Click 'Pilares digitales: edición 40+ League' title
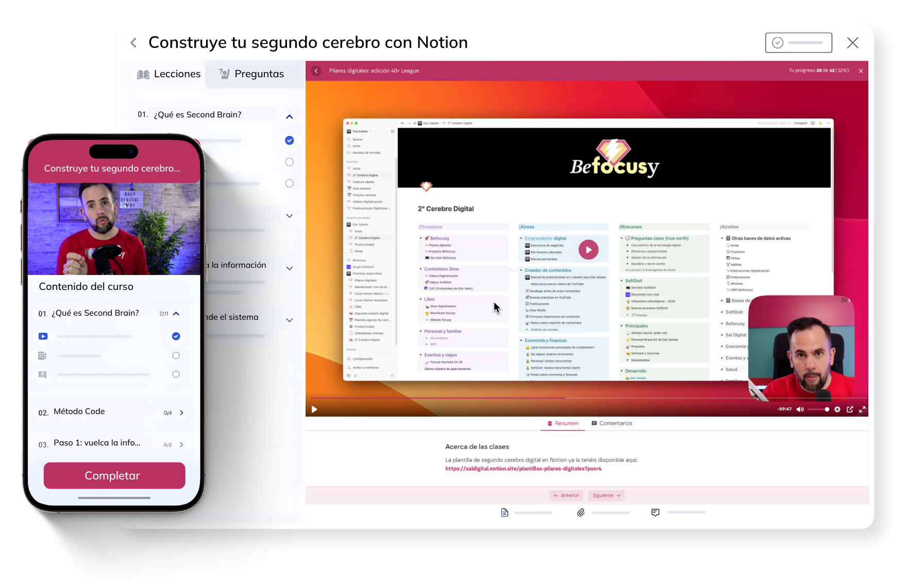The image size is (924, 584). click(x=374, y=71)
